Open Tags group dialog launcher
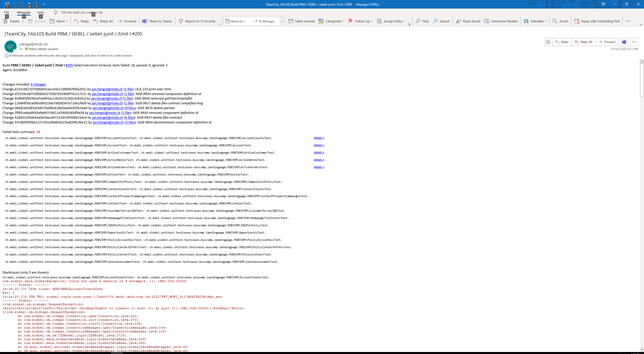The image size is (644, 354). (x=409, y=25)
